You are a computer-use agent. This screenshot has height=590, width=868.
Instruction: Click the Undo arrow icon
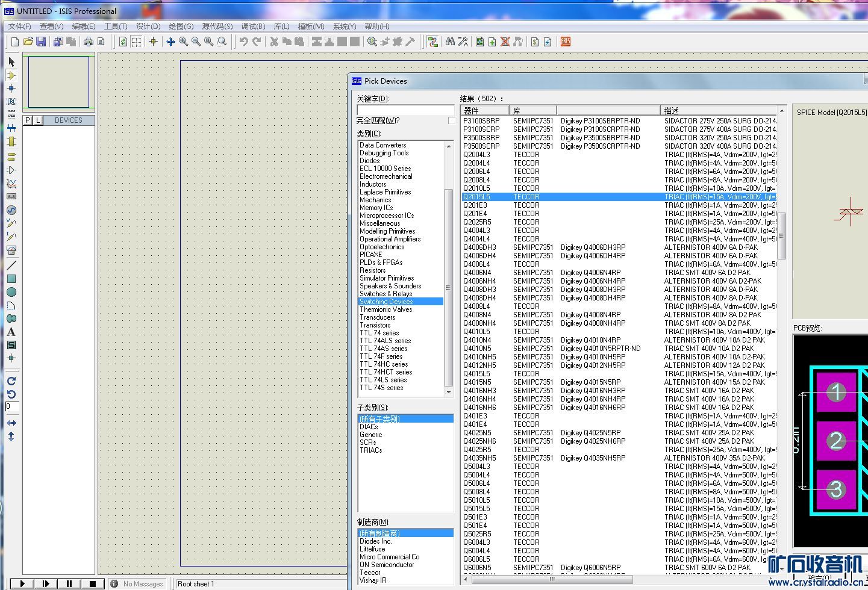[x=244, y=42]
